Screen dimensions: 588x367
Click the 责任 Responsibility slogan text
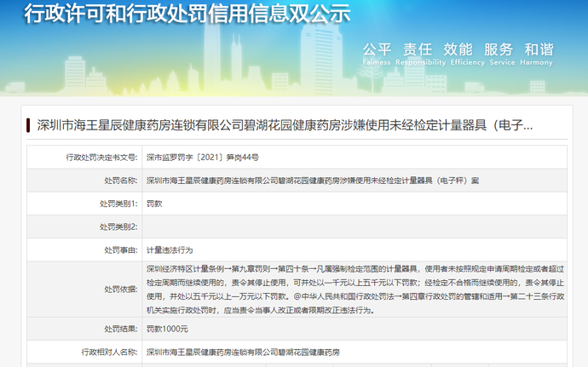(x=420, y=54)
